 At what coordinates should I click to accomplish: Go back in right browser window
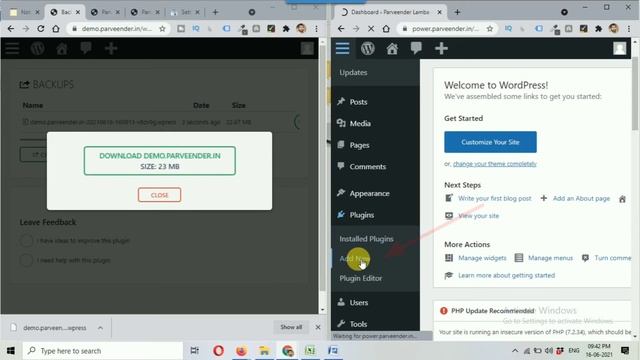click(341, 29)
